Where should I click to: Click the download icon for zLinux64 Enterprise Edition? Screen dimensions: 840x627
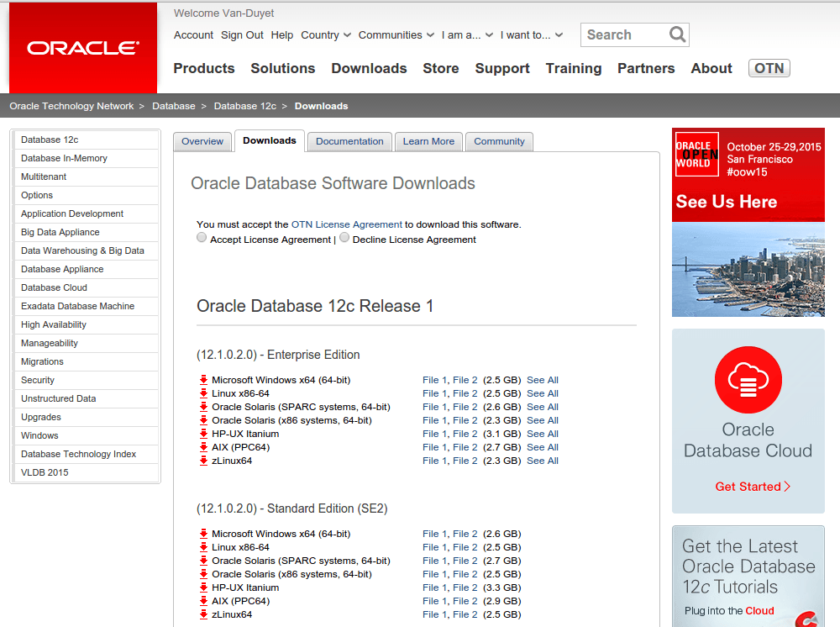point(202,461)
